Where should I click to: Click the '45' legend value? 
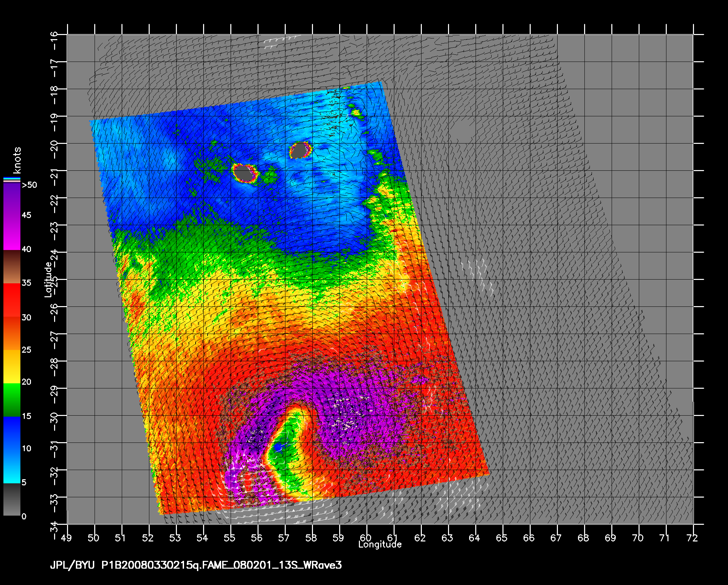coord(27,215)
